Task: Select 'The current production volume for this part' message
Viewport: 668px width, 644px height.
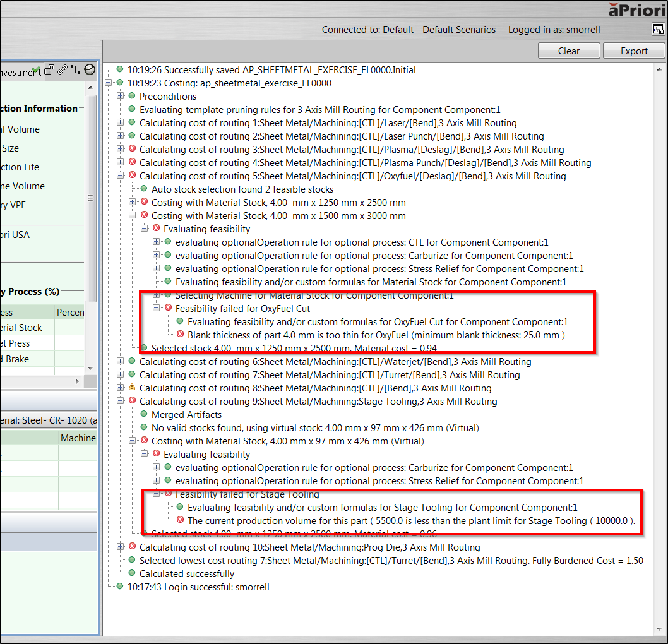Action: [x=412, y=520]
